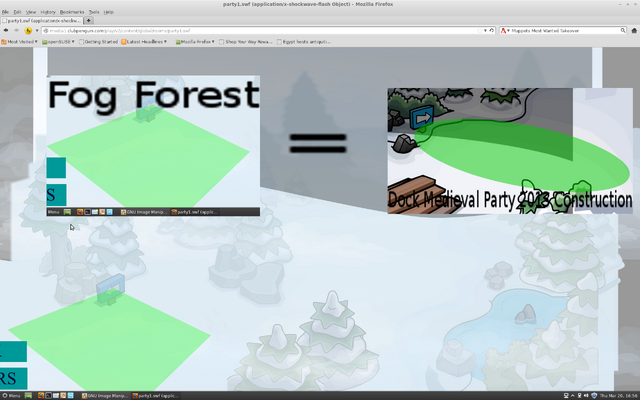640x400 pixels.
Task: Open the Egypt hosts antiquiti... bookmark
Action: coord(304,42)
